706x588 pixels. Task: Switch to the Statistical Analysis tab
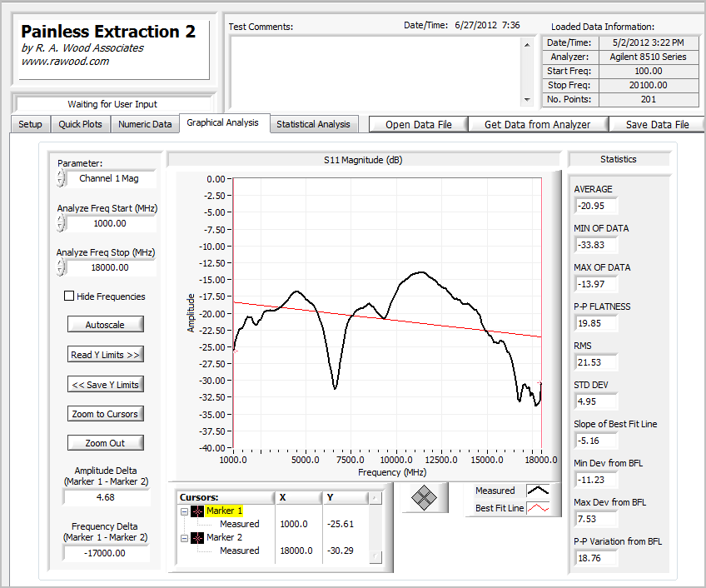click(313, 124)
